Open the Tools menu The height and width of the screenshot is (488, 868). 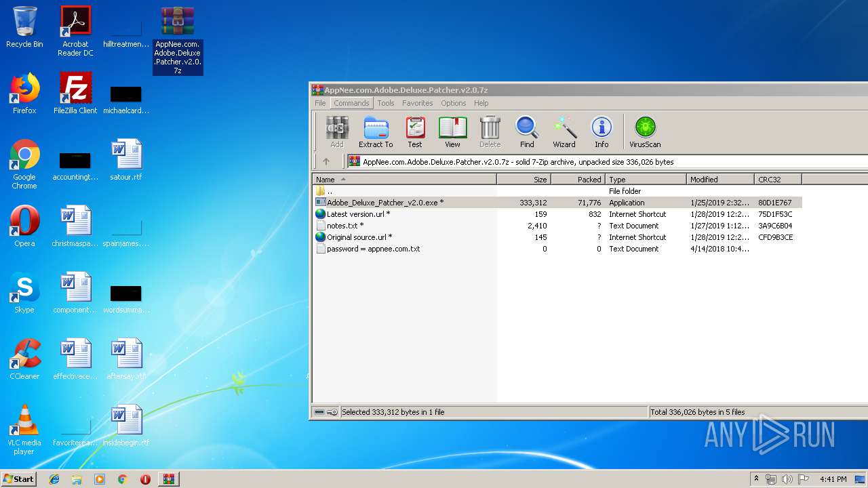(386, 103)
